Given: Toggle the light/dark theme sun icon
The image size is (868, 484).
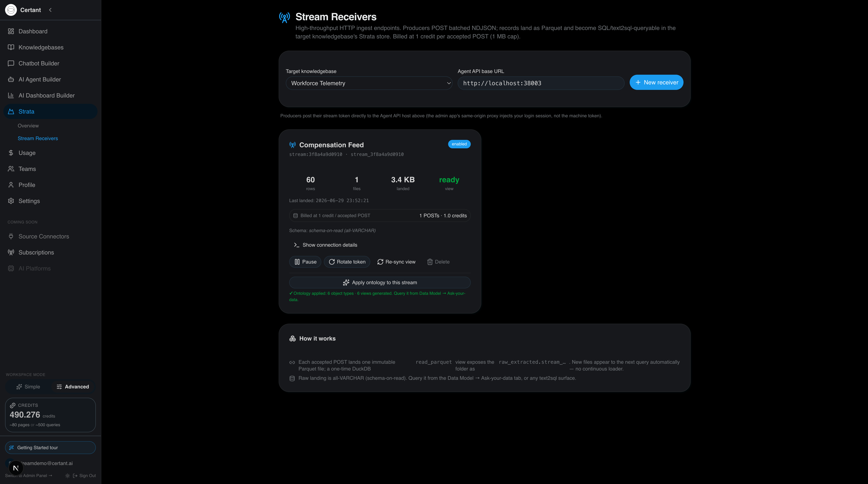Looking at the screenshot, I should (x=67, y=476).
